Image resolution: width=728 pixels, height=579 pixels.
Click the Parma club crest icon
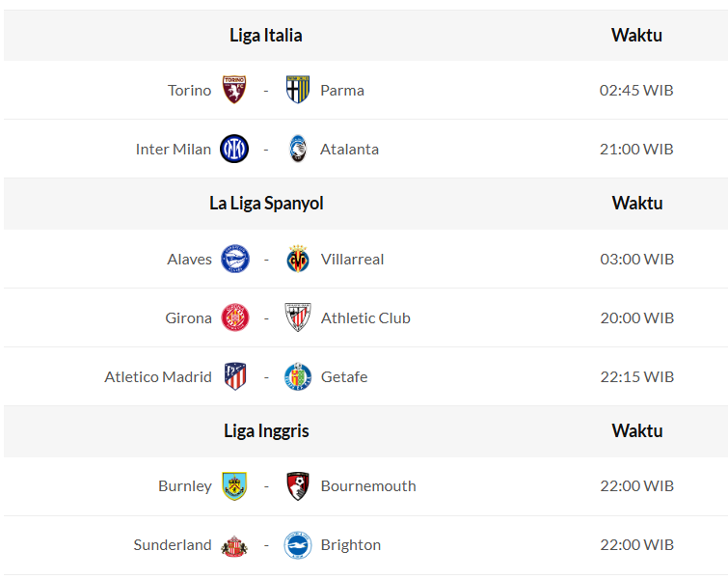(x=297, y=90)
